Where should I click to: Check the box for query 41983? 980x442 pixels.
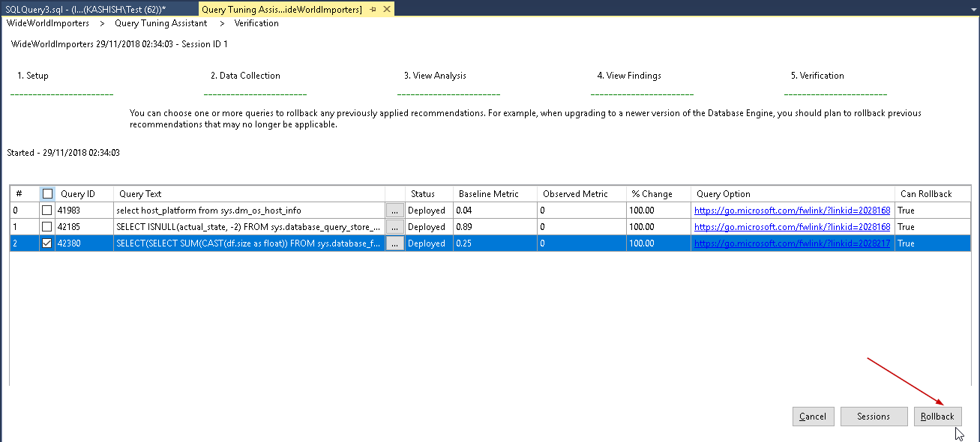tap(47, 211)
